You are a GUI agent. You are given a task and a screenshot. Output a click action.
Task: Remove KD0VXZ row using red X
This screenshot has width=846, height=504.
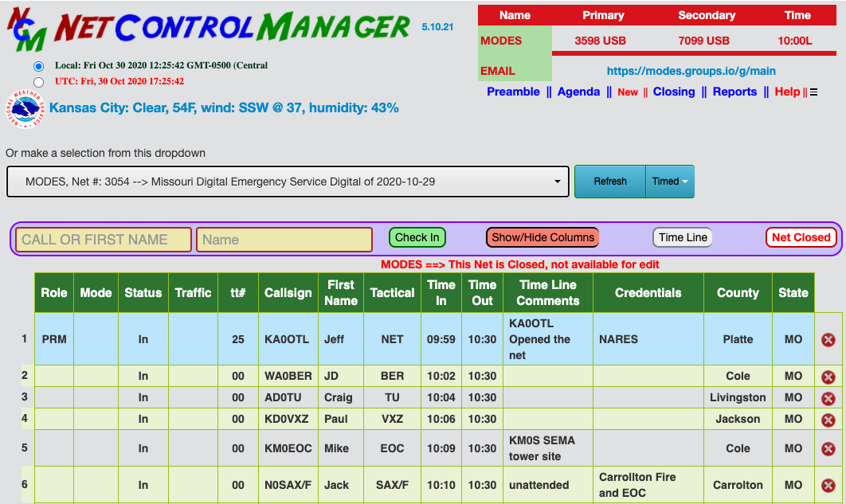[828, 420]
